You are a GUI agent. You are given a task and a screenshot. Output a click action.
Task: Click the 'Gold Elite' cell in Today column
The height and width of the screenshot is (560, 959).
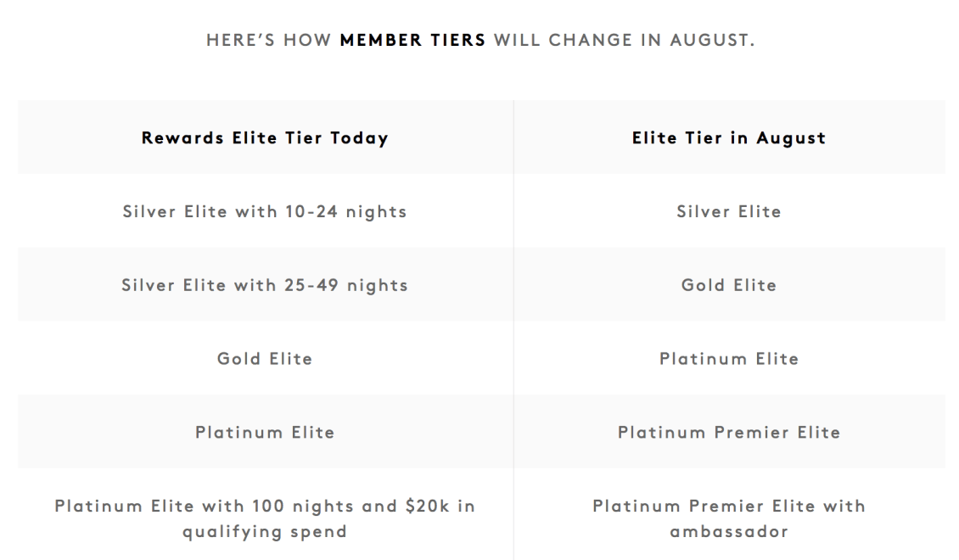(265, 359)
